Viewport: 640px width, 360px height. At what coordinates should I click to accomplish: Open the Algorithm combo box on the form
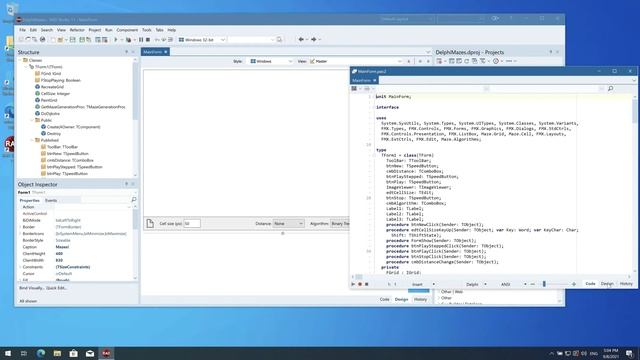point(340,224)
